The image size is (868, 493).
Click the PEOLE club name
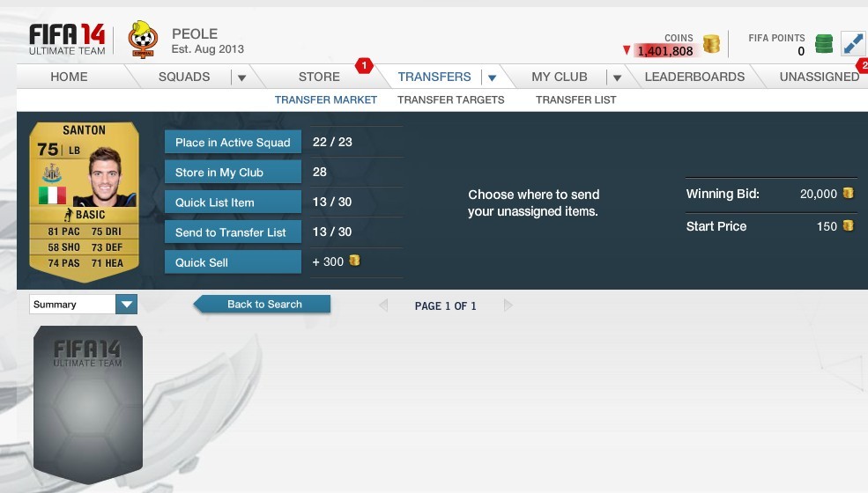[195, 33]
